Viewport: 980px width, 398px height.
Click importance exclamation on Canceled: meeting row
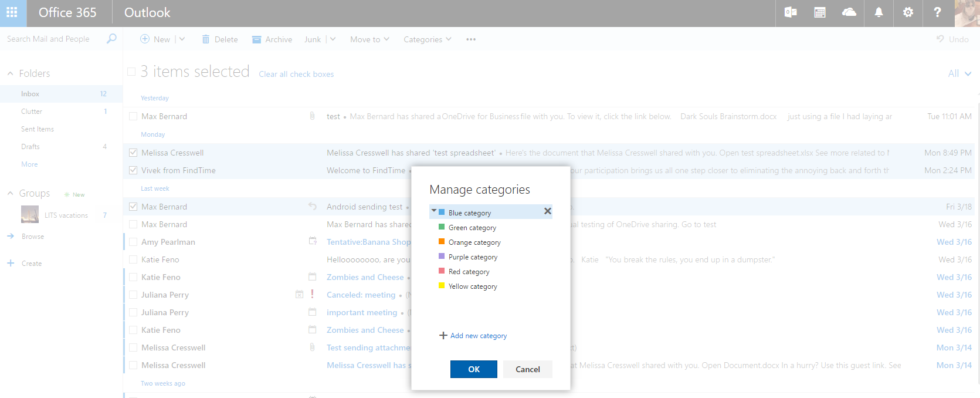pyautogui.click(x=312, y=294)
